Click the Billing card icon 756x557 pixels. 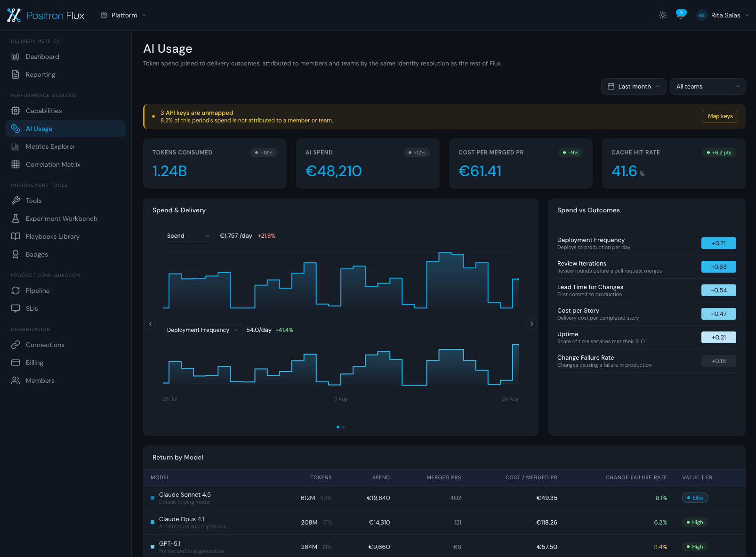click(x=16, y=363)
